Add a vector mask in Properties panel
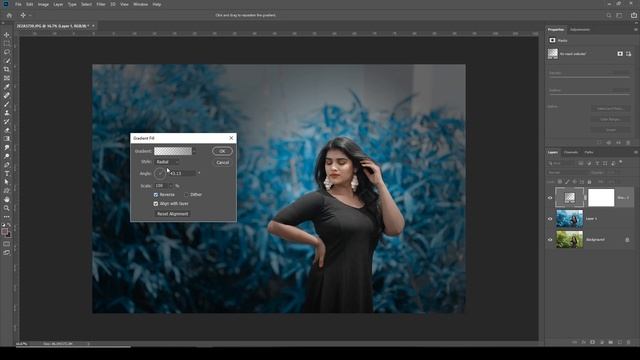The image size is (640, 360). pos(629,53)
